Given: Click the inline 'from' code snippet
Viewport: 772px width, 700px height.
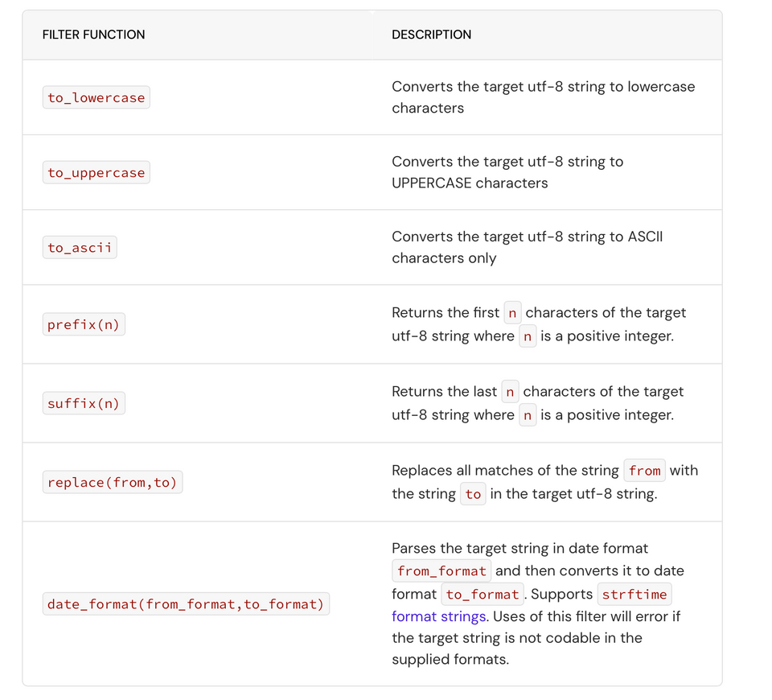Looking at the screenshot, I should coord(644,471).
